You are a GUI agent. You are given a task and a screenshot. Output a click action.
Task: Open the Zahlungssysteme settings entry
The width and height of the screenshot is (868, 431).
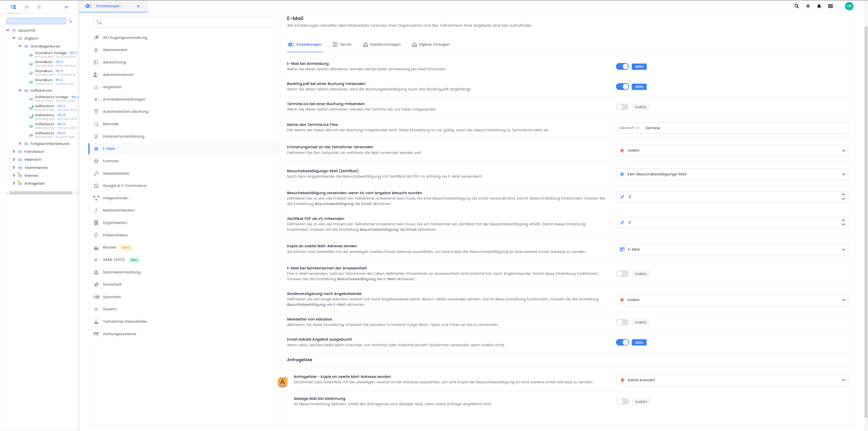click(x=119, y=334)
